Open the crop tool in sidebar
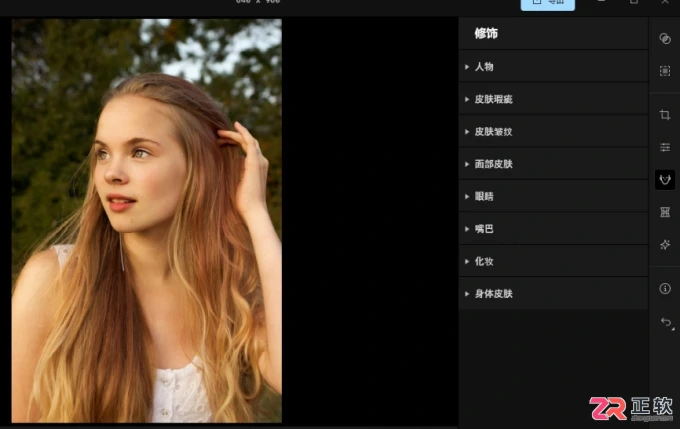The width and height of the screenshot is (680, 429). (x=664, y=115)
